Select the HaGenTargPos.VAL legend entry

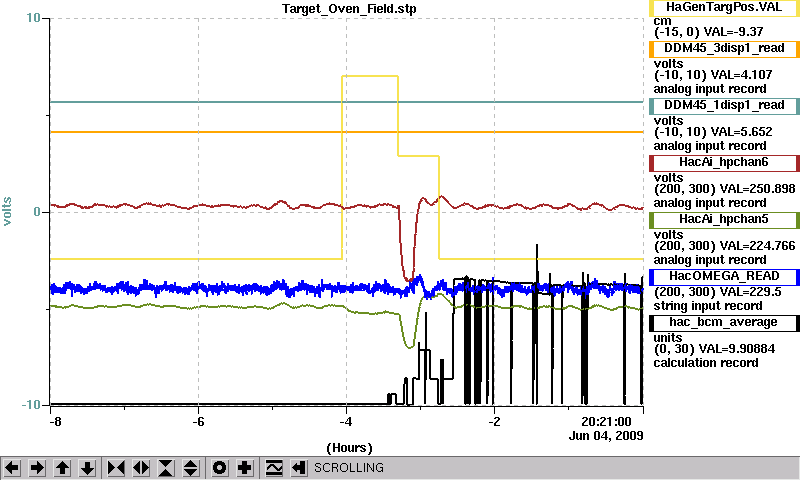coord(724,8)
